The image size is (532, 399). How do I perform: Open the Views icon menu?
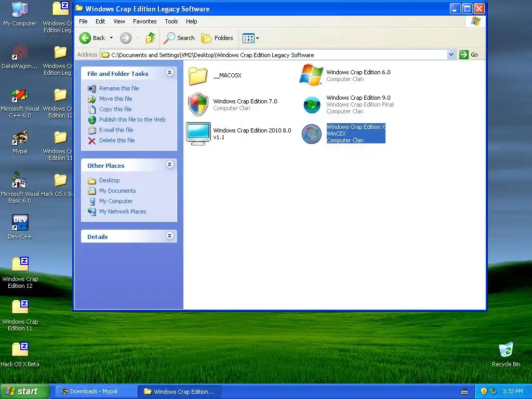250,38
